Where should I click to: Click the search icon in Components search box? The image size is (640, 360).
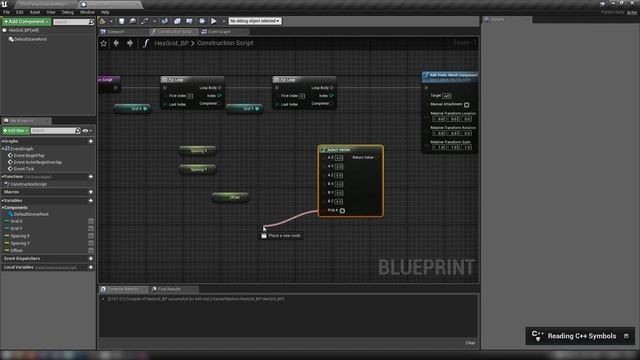tap(91, 22)
